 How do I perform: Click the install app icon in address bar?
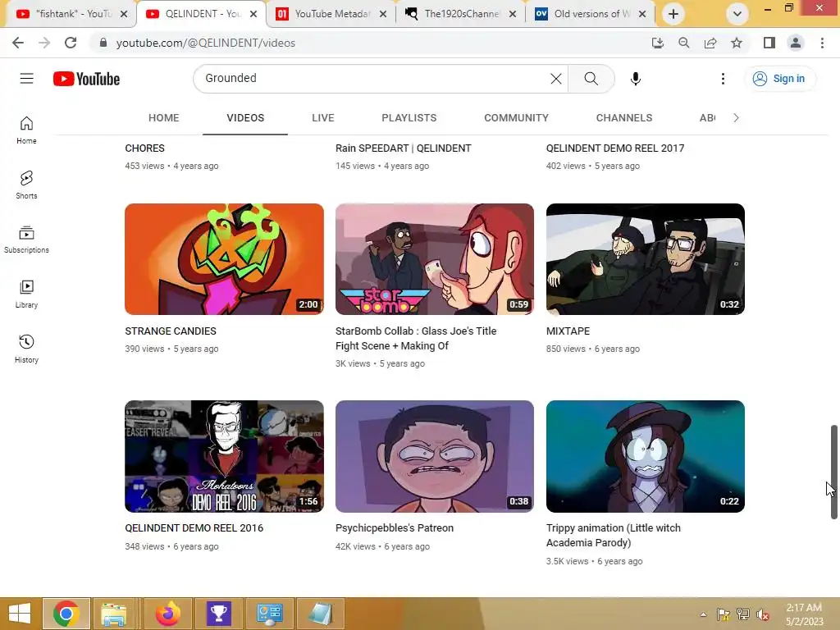(x=657, y=43)
